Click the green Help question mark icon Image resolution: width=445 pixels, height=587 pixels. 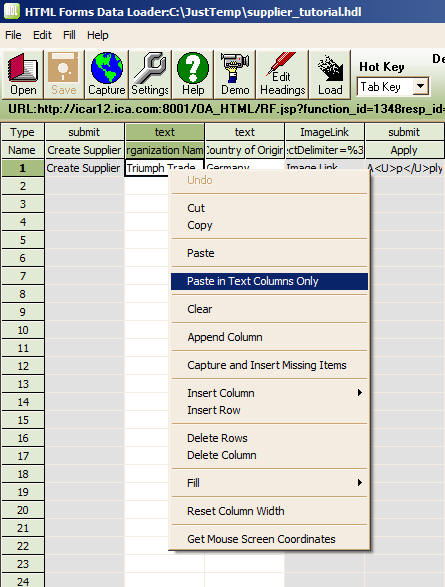(x=193, y=74)
